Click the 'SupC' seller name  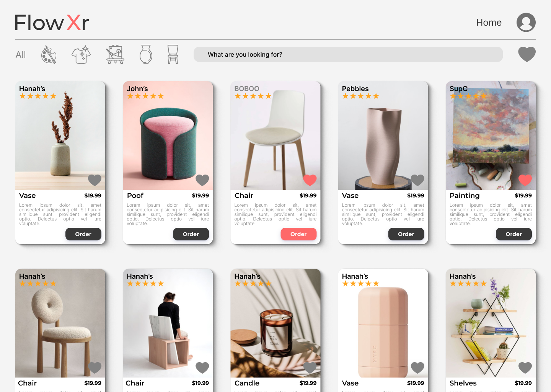458,89
